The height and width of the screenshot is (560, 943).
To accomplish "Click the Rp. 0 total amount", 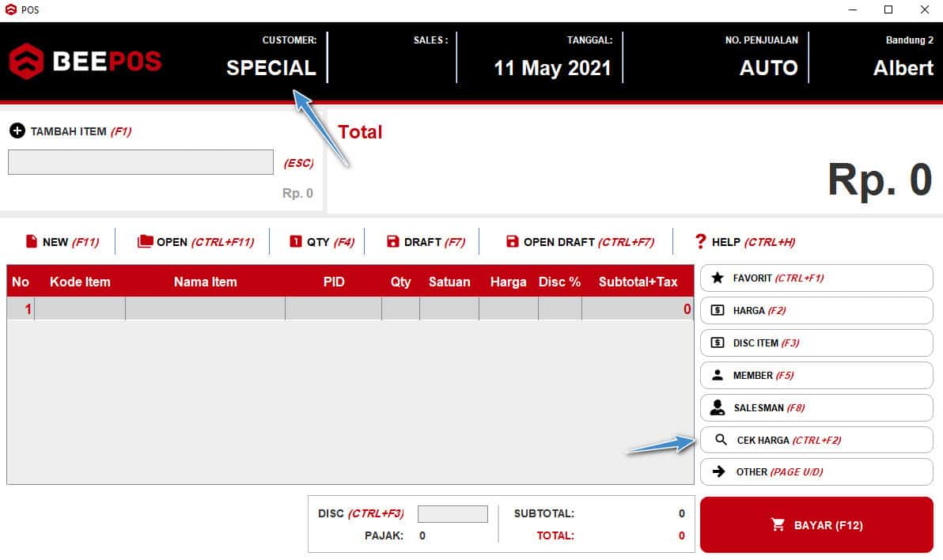I will (880, 180).
